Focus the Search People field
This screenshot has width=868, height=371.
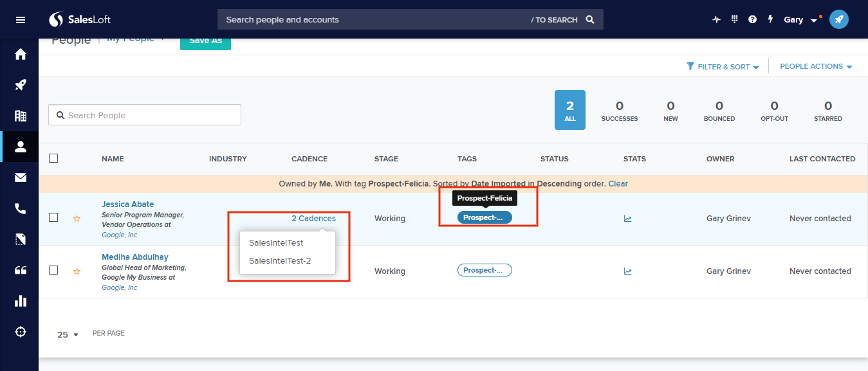click(145, 115)
